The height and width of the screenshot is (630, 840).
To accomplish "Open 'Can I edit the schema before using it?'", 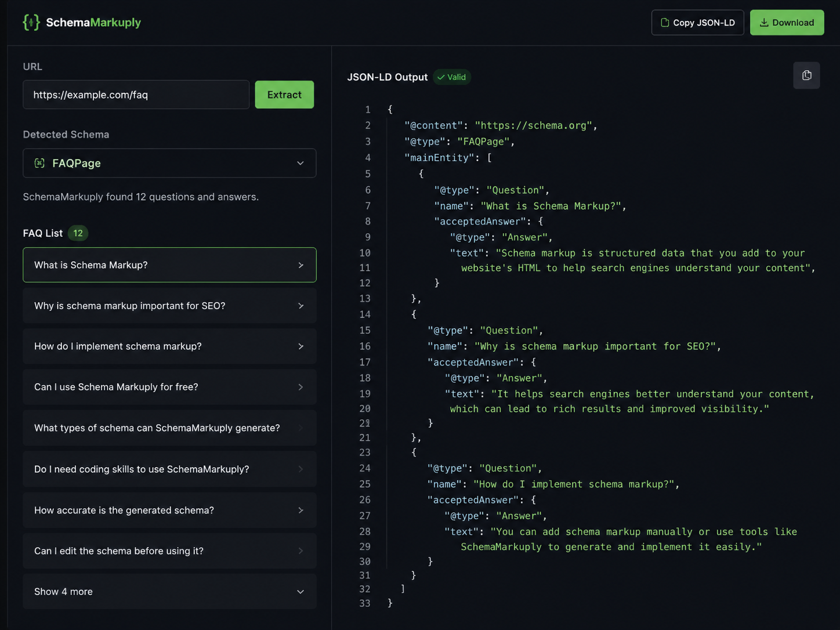I will (x=169, y=551).
